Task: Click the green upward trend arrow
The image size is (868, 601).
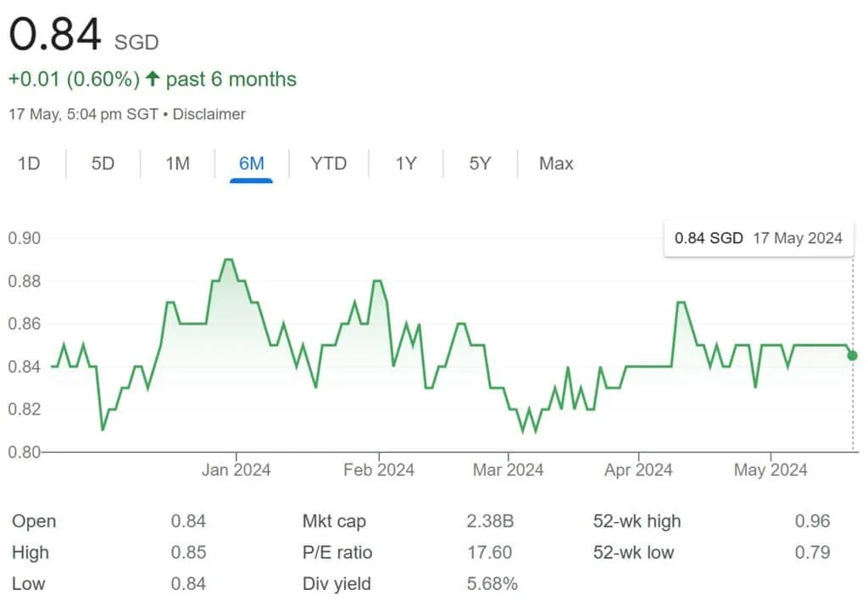Action: pyautogui.click(x=152, y=78)
